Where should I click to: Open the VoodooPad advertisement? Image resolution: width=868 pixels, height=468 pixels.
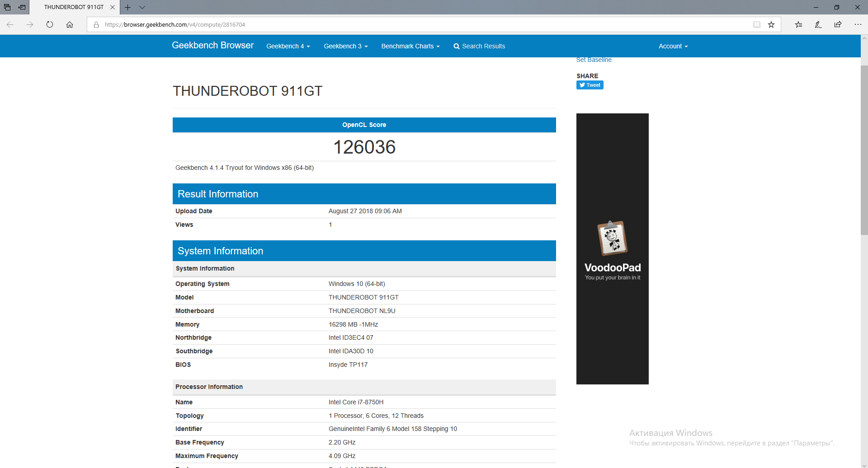(613, 249)
